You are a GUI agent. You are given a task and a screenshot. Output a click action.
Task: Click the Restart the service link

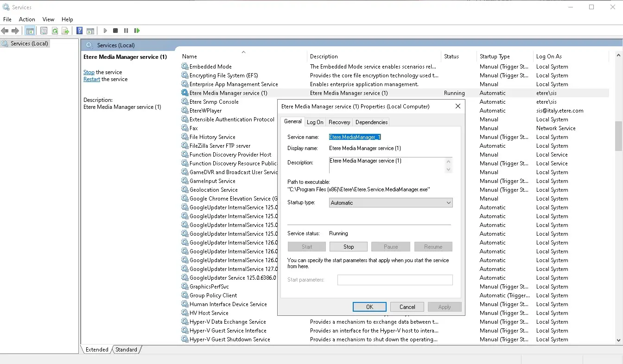click(92, 79)
